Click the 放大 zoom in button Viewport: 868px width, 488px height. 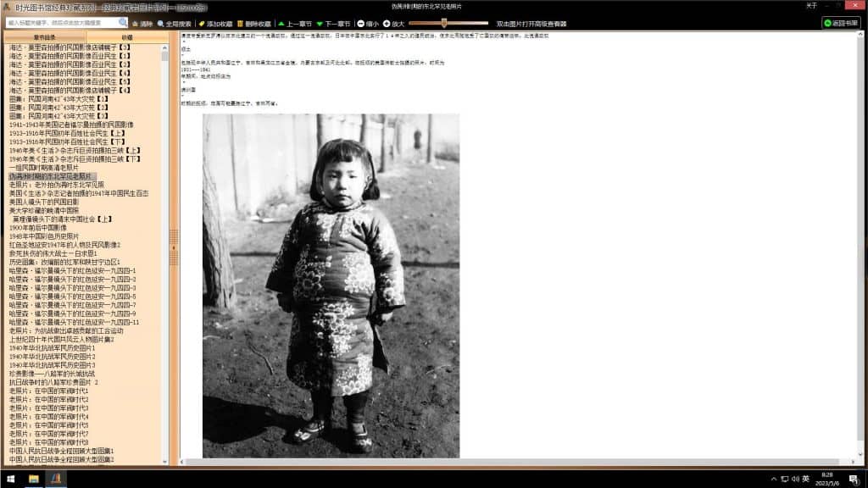click(x=393, y=24)
